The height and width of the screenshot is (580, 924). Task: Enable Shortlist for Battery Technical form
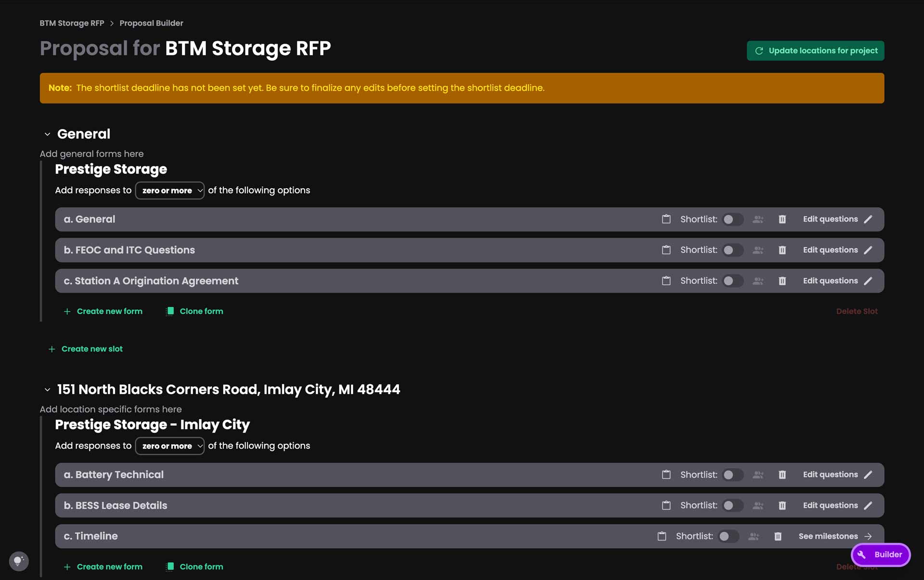pos(733,475)
